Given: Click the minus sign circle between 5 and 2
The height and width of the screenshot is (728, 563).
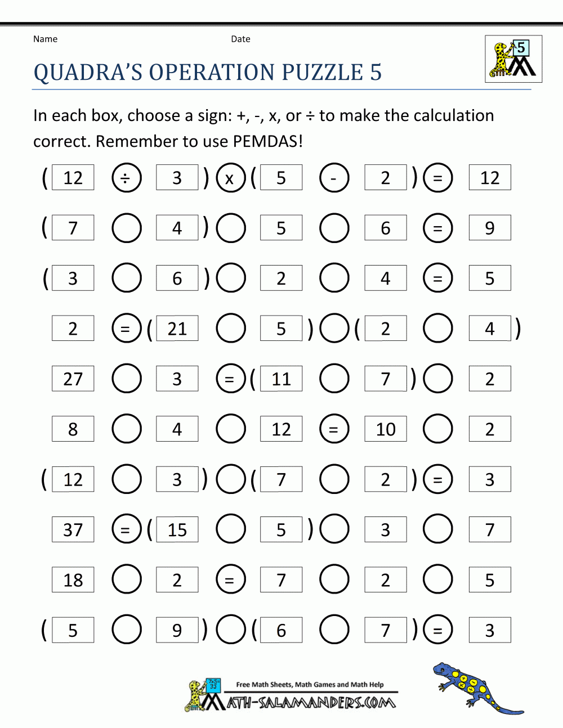Looking at the screenshot, I should point(334,178).
